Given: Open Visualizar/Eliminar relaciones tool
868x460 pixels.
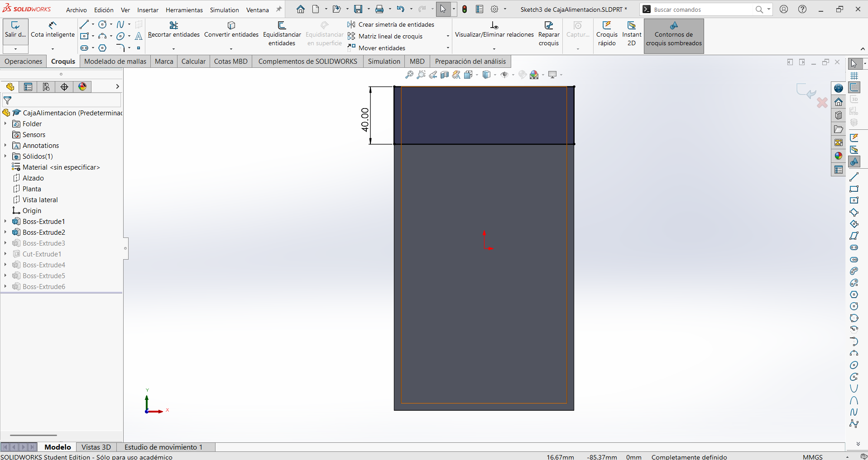Looking at the screenshot, I should point(494,30).
